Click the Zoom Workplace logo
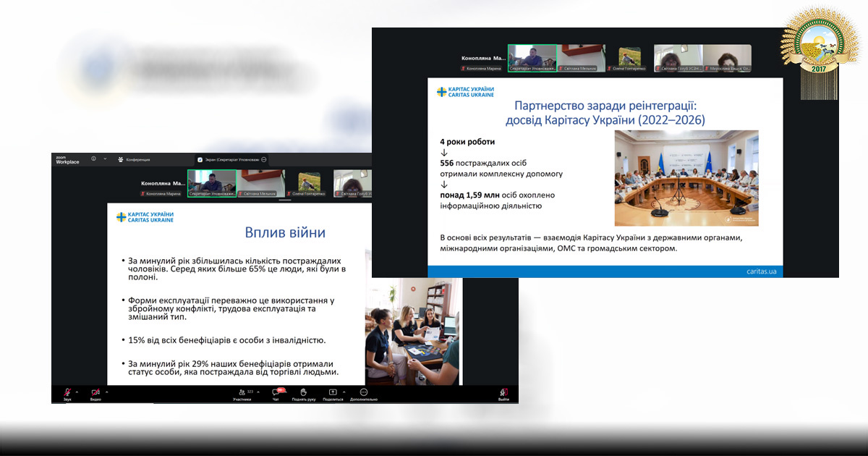The width and height of the screenshot is (868, 456). click(x=67, y=159)
